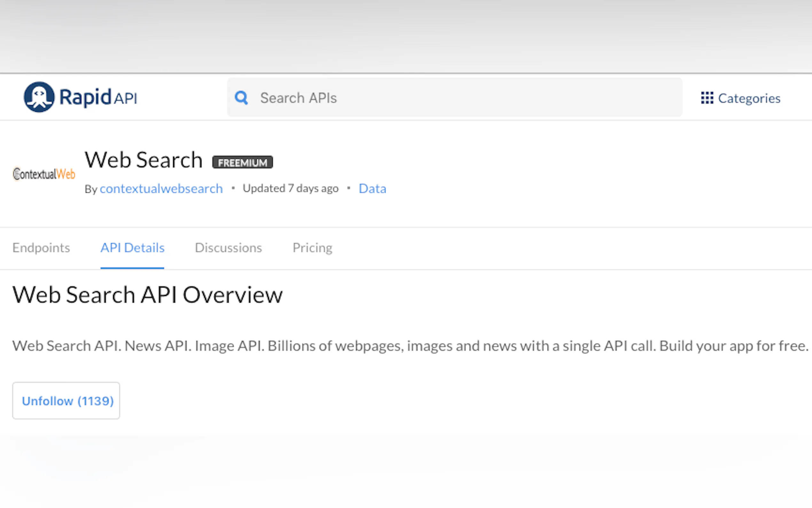Click the 'Updated 7 days ago' text

point(290,188)
